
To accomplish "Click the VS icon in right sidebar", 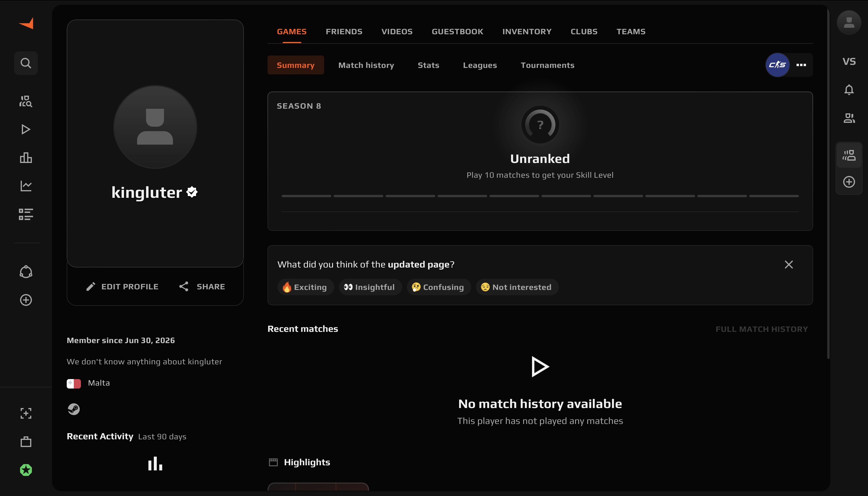I will coord(849,62).
